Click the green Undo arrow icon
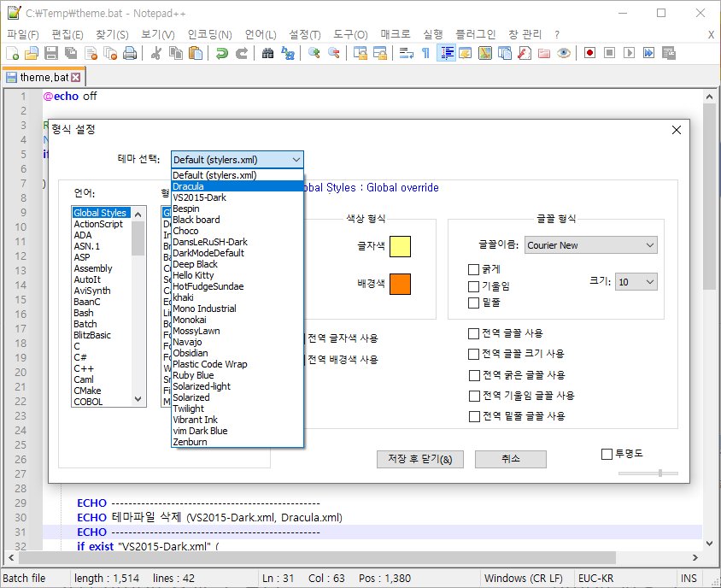This screenshot has width=721, height=588. click(x=222, y=53)
